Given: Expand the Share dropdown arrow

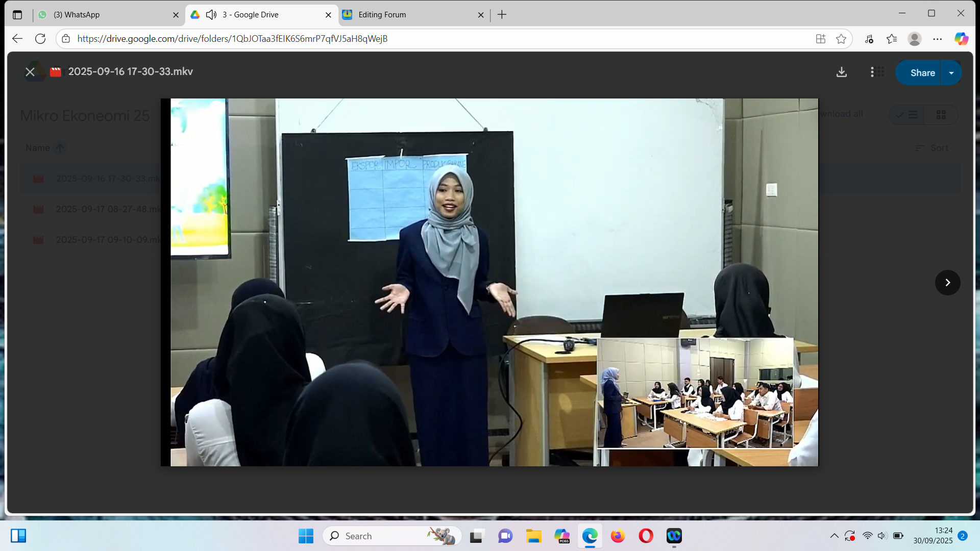Looking at the screenshot, I should click(x=951, y=72).
